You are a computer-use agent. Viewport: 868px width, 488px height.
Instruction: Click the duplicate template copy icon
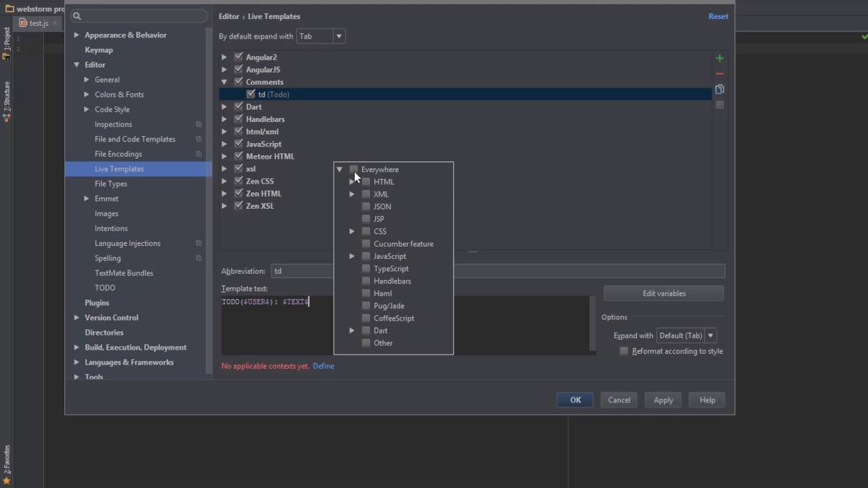click(x=719, y=89)
